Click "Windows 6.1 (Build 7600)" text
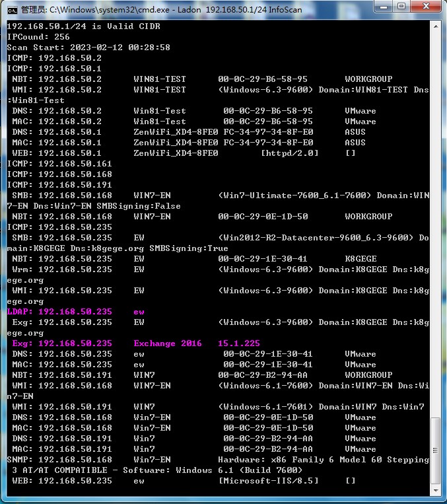This screenshot has height=504, width=447. (239, 470)
